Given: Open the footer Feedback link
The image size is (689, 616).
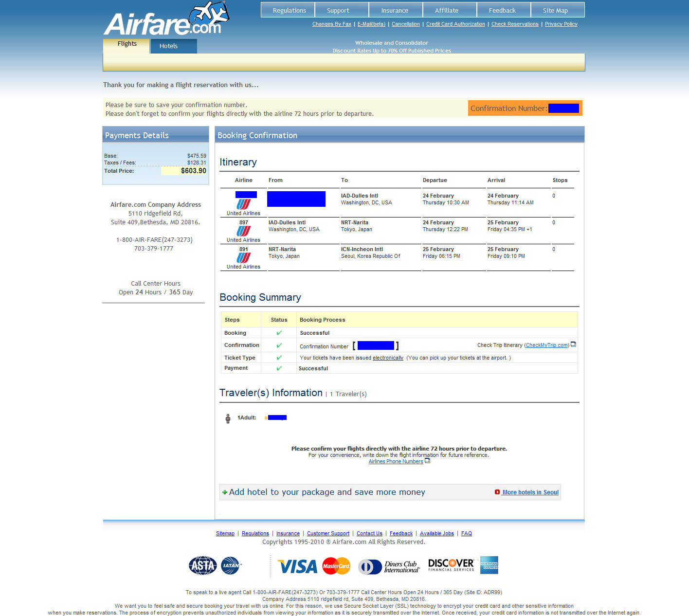Looking at the screenshot, I should click(x=401, y=533).
